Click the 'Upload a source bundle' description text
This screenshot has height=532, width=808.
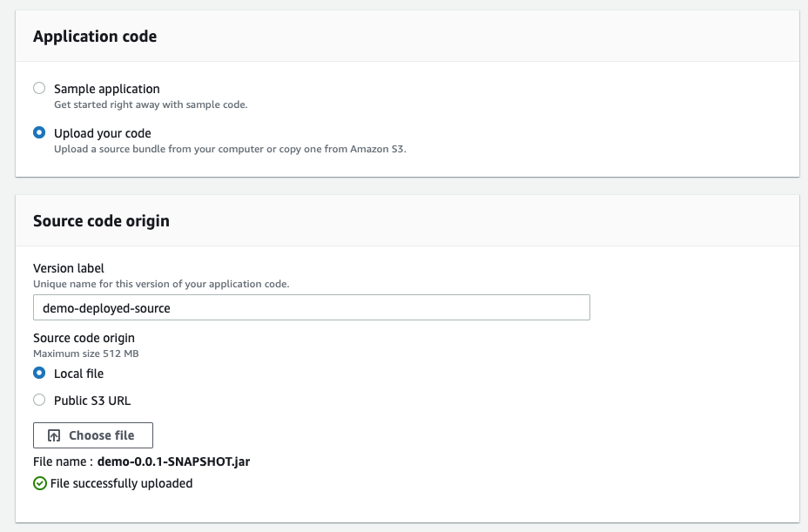tap(230, 149)
